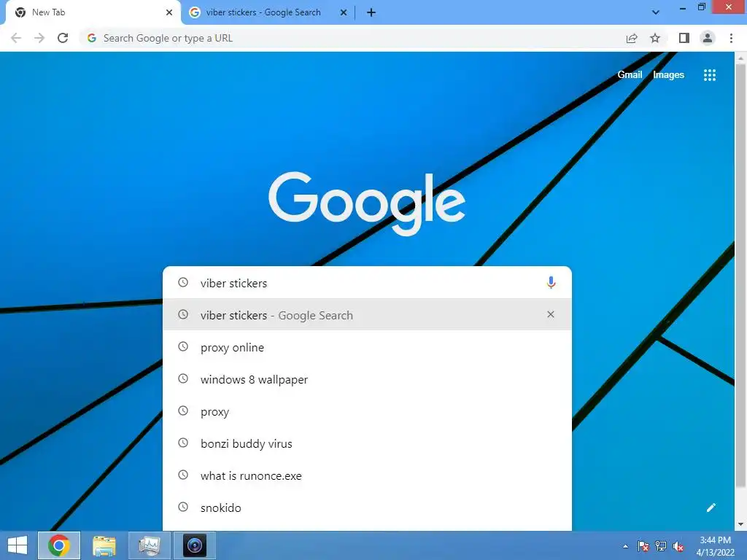Customize this page with the pencil icon
The width and height of the screenshot is (747, 560).
pos(711,507)
